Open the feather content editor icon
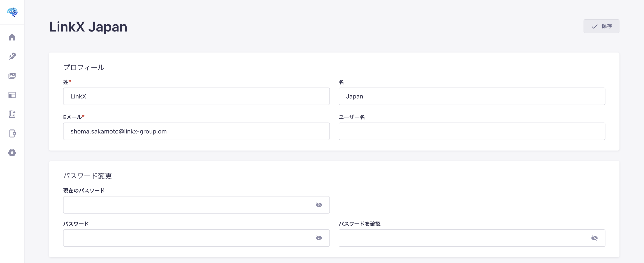This screenshot has width=644, height=263. tap(12, 56)
